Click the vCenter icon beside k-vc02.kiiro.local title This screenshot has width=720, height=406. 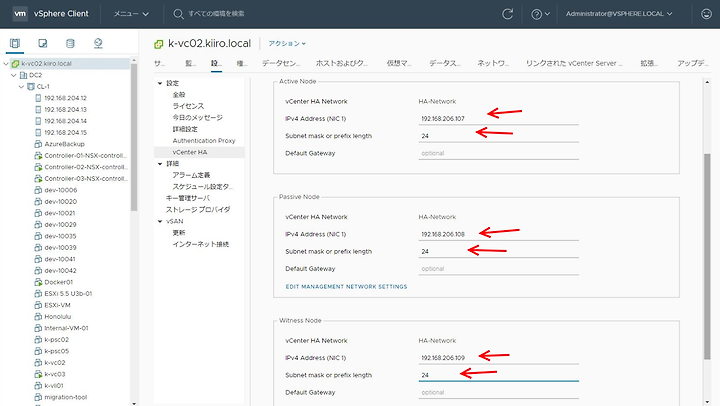(158, 44)
